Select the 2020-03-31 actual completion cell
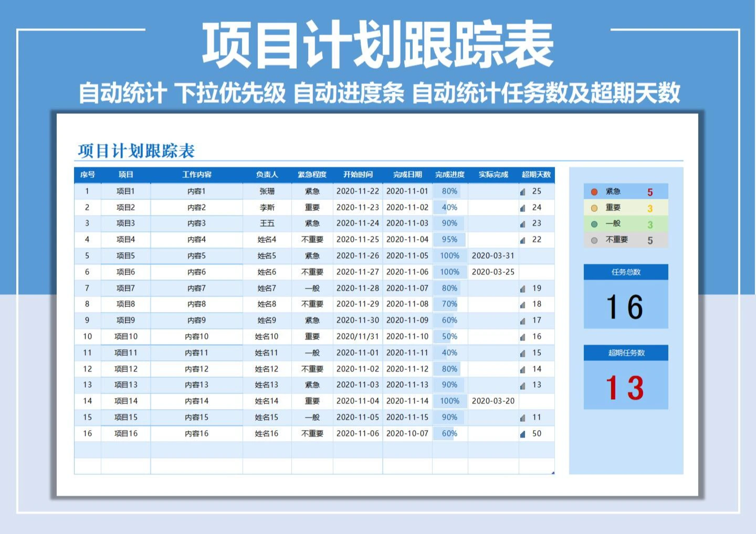This screenshot has width=756, height=534. [493, 256]
